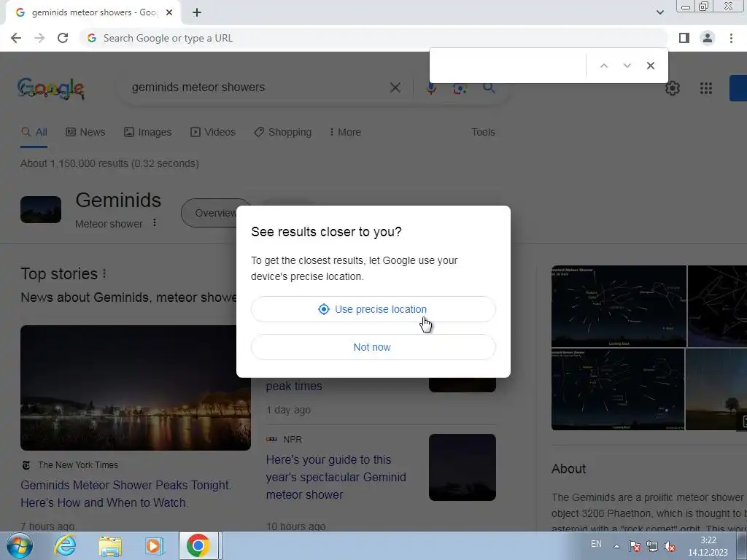Click the NPR article thumbnail

pos(462,467)
